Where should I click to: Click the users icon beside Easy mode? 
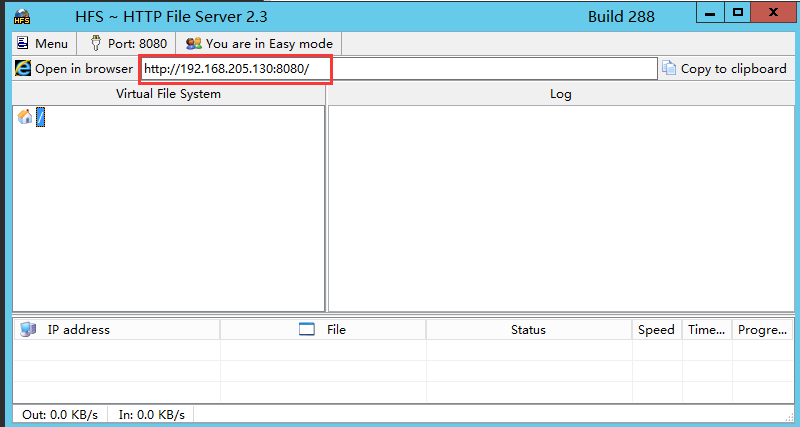pos(194,43)
